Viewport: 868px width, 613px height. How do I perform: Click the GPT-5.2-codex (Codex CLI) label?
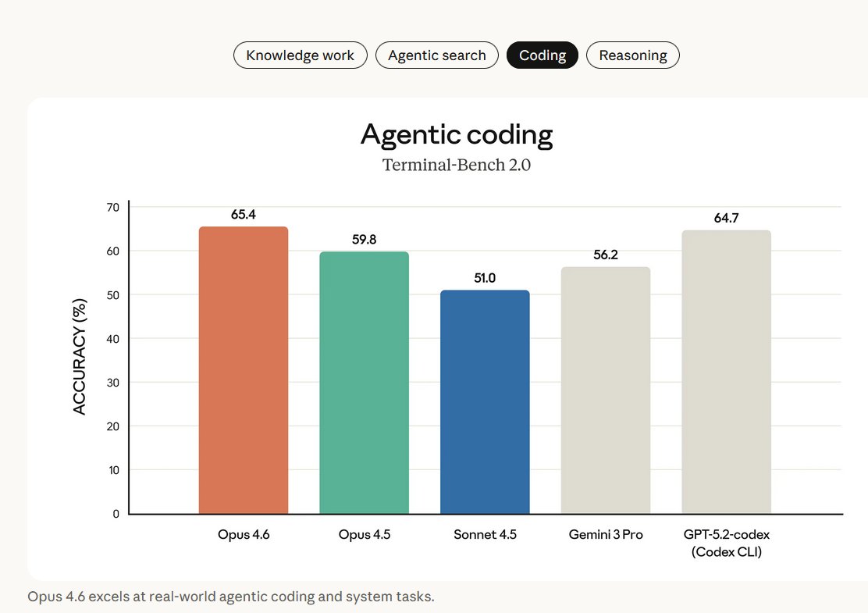point(726,543)
